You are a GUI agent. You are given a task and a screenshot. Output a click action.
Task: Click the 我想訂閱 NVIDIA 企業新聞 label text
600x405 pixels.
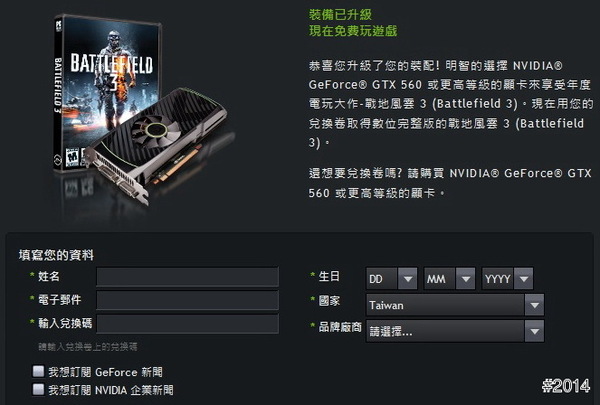(111, 390)
